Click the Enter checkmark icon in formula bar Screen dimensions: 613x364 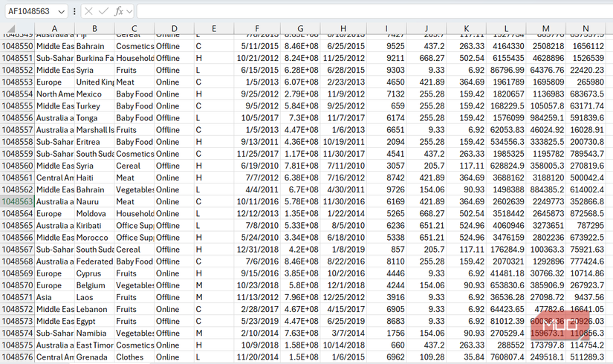point(103,11)
